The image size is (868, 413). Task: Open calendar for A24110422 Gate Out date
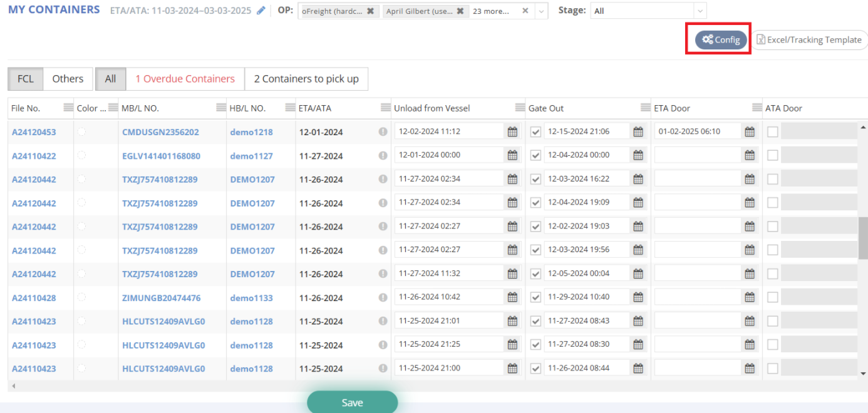638,155
